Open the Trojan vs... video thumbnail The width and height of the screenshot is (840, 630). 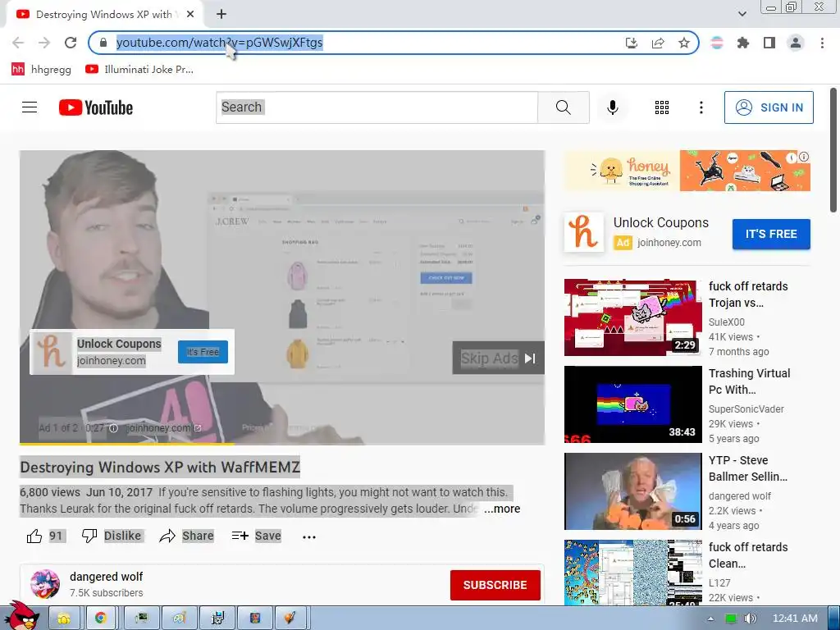632,317
